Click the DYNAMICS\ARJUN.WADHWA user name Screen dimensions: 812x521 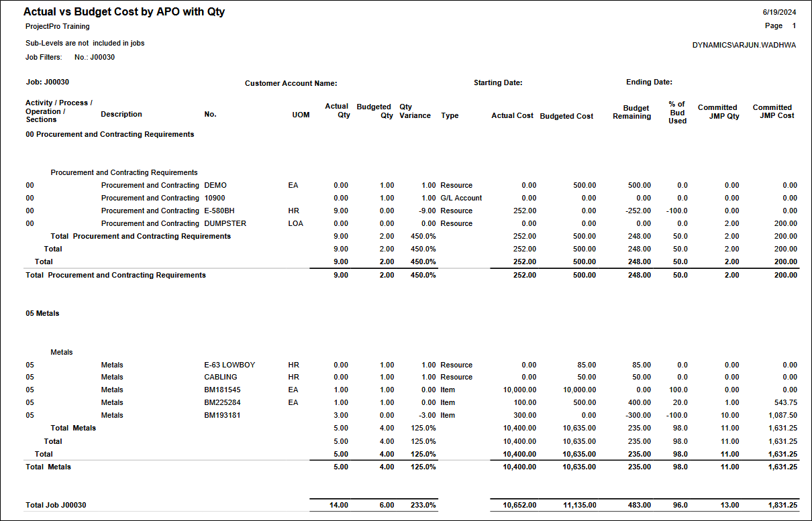[x=744, y=46]
